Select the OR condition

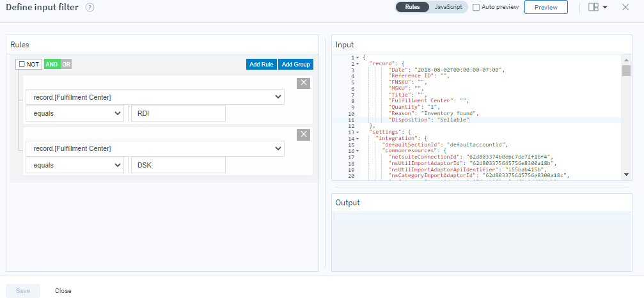(66, 65)
